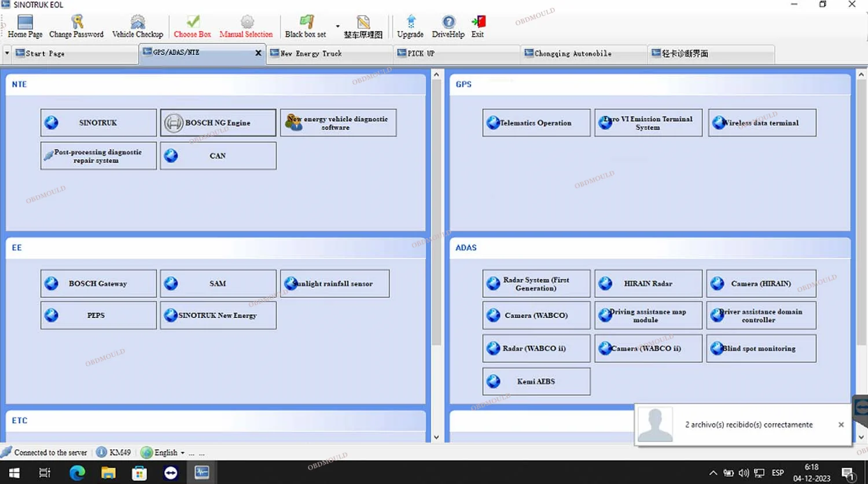Viewport: 868px width, 484px height.
Task: Click the SAM module button
Action: click(x=218, y=283)
